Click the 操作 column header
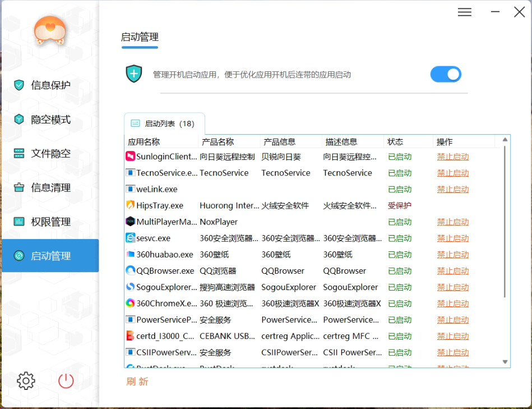This screenshot has height=409, width=532. (464, 141)
